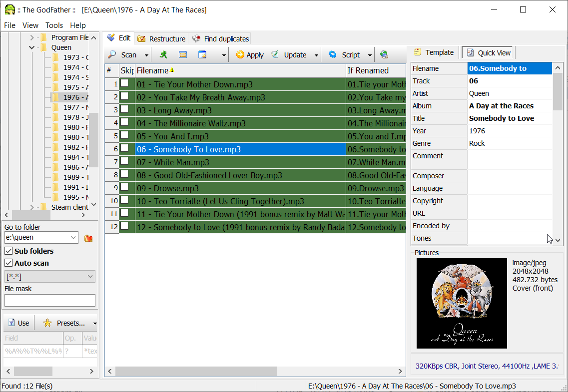The height and width of the screenshot is (392, 568).
Task: Toggle the Sub folders checkbox
Action: [x=8, y=251]
